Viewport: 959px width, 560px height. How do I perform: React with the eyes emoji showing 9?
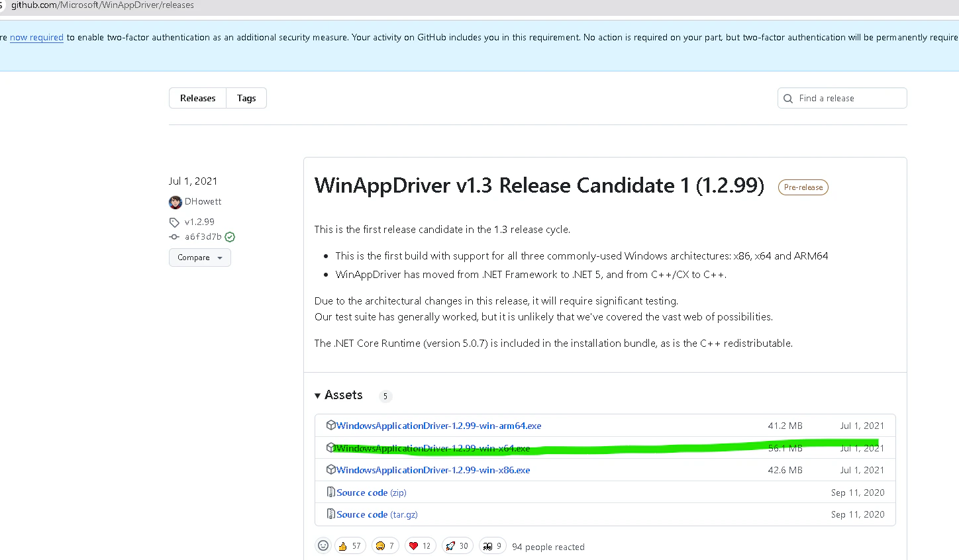coord(493,546)
